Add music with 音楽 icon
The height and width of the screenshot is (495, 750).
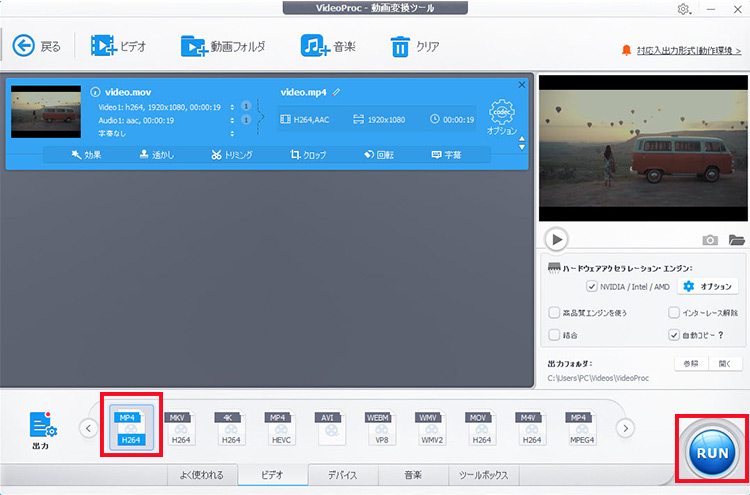pos(328,46)
